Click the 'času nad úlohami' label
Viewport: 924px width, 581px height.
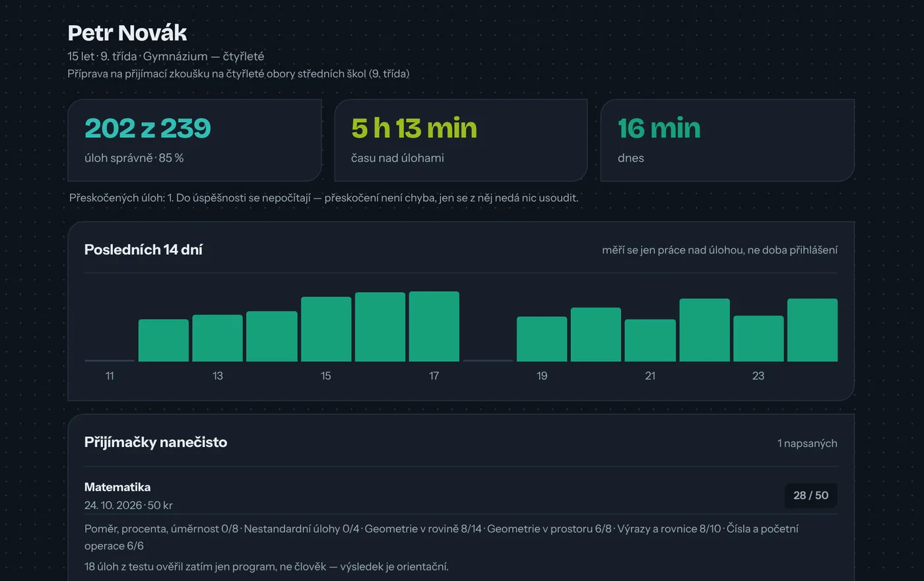(x=397, y=158)
